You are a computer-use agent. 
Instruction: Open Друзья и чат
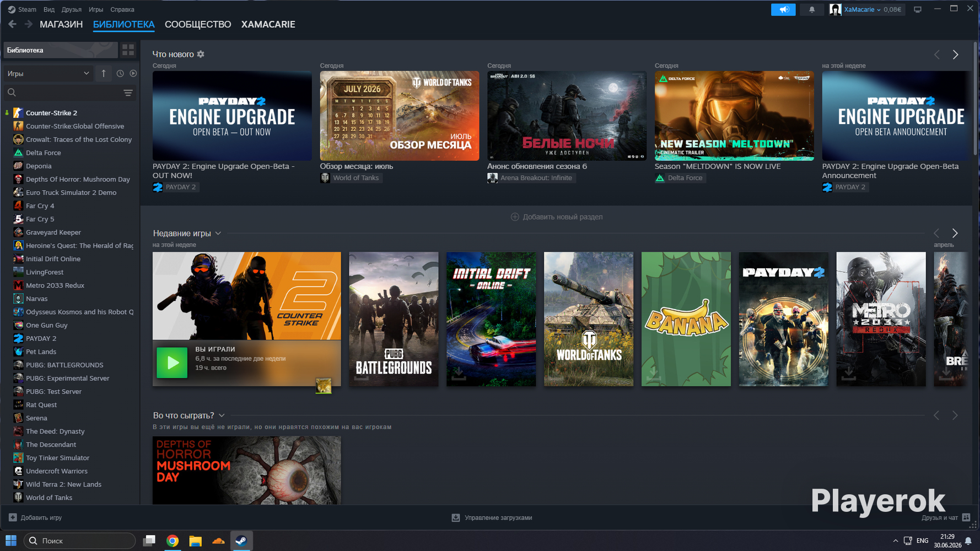point(945,517)
